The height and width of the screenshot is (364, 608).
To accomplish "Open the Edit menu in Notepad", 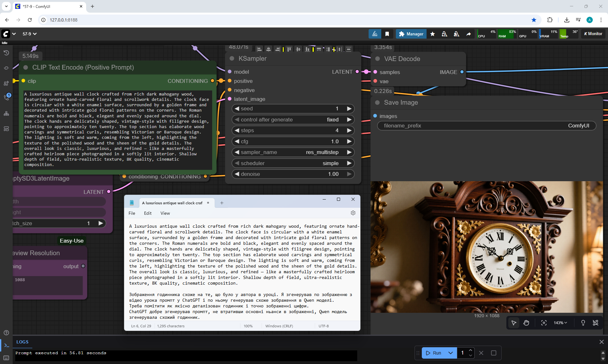I will (148, 213).
